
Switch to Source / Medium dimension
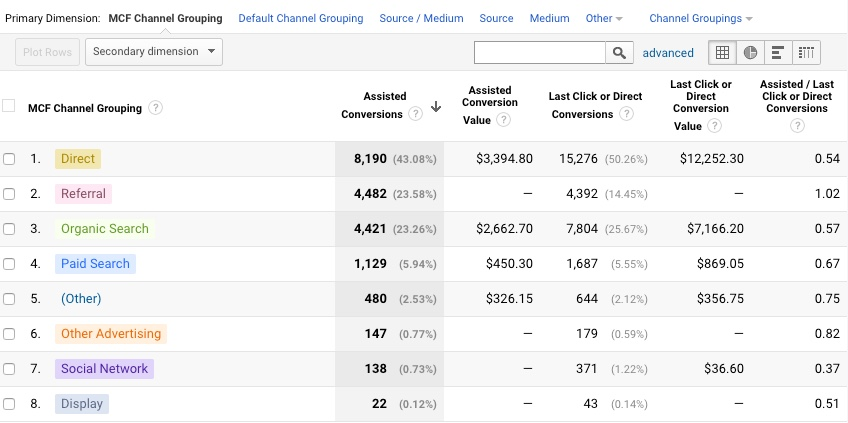click(421, 18)
